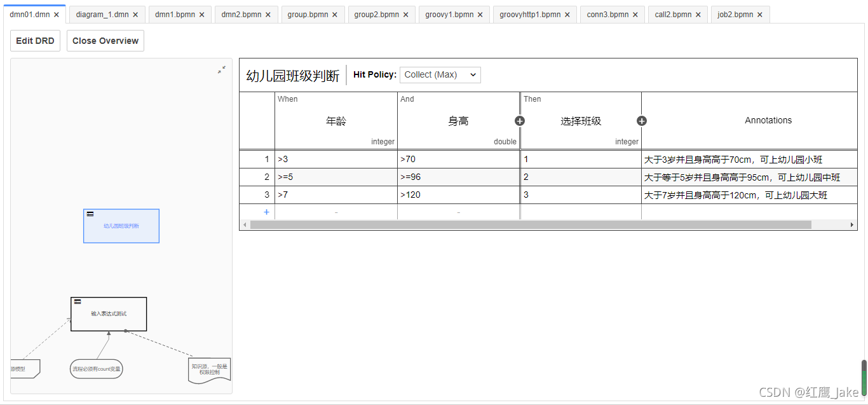Switch to dmn1.bpmn tab
Screen dimensions: 868x405
click(x=175, y=15)
